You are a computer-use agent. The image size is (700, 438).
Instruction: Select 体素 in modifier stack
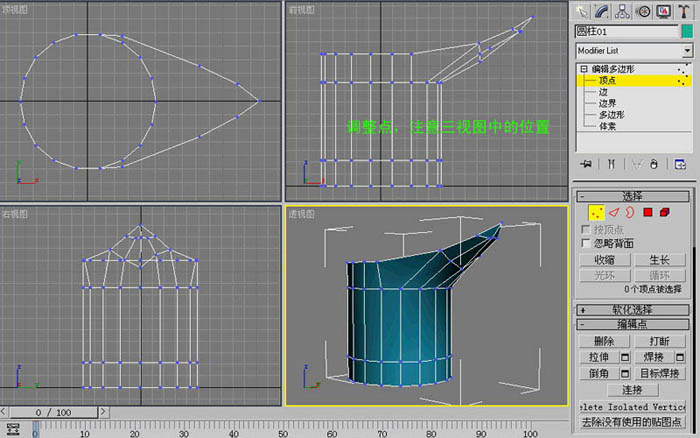point(607,126)
